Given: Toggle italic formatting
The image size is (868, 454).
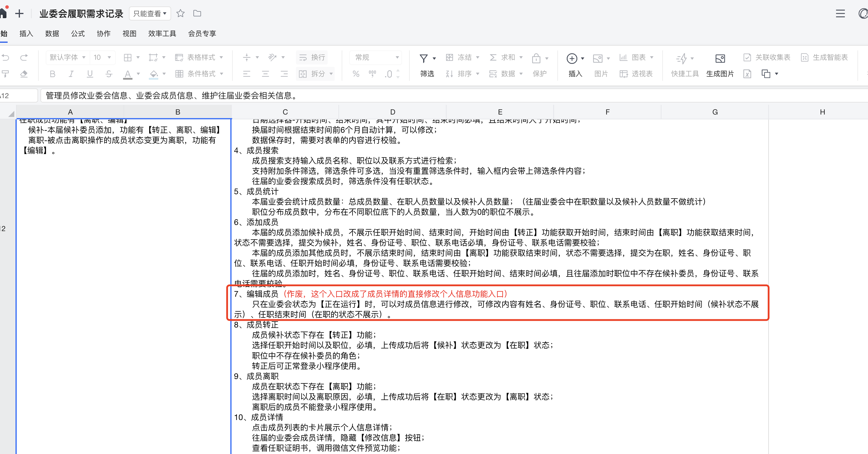Looking at the screenshot, I should (71, 74).
